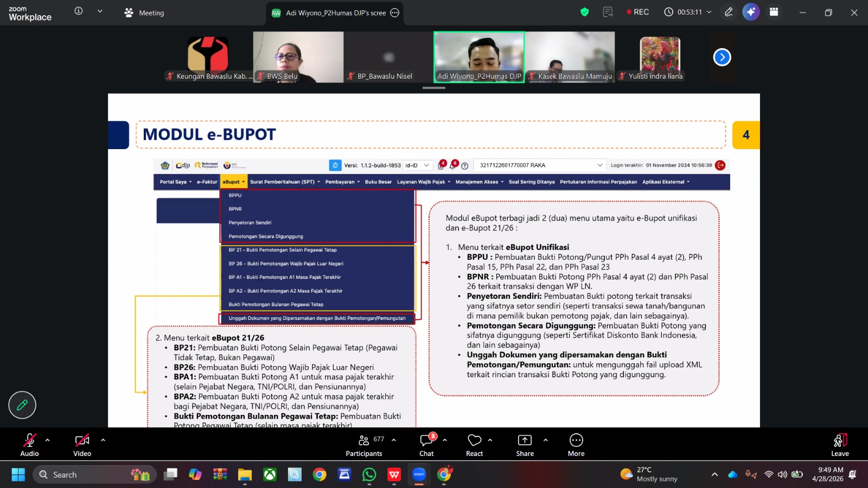Toggle the meeting notes icon near REC
Image resolution: width=868 pixels, height=488 pixels.
[608, 12]
